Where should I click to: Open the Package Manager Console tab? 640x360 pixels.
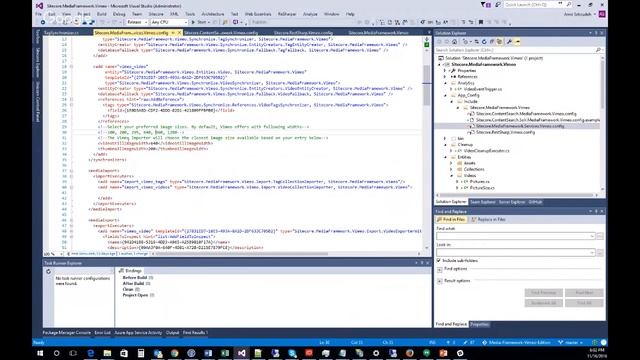[x=67, y=333]
